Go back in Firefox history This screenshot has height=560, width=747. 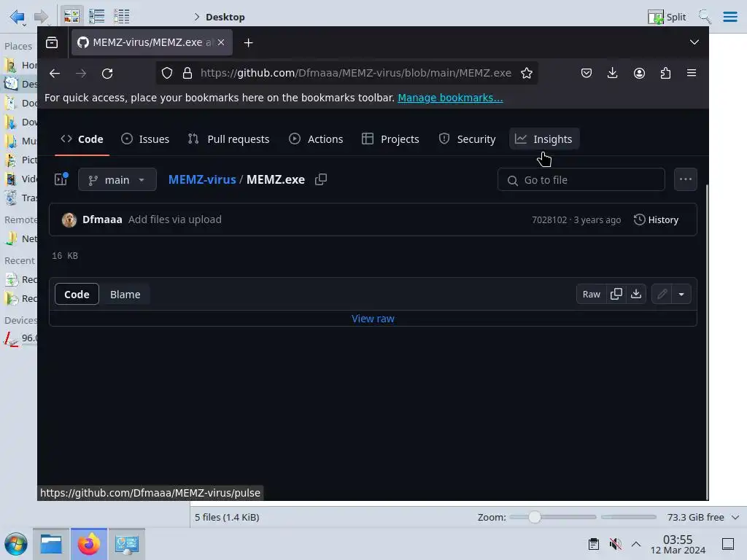tap(55, 74)
